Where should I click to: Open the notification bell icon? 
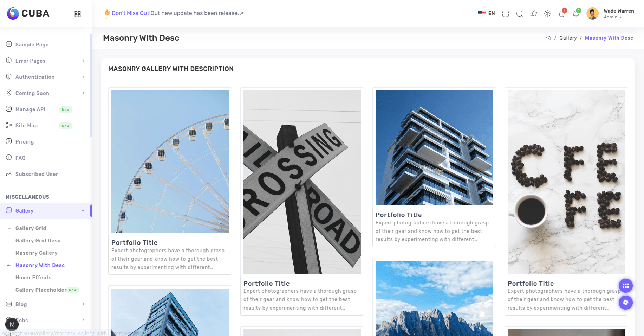coord(576,13)
